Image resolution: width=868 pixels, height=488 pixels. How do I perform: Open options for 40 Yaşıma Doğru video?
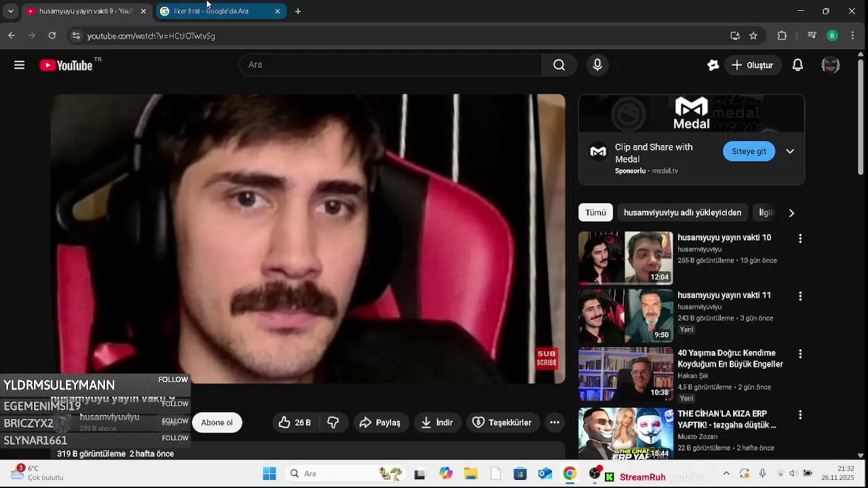800,354
